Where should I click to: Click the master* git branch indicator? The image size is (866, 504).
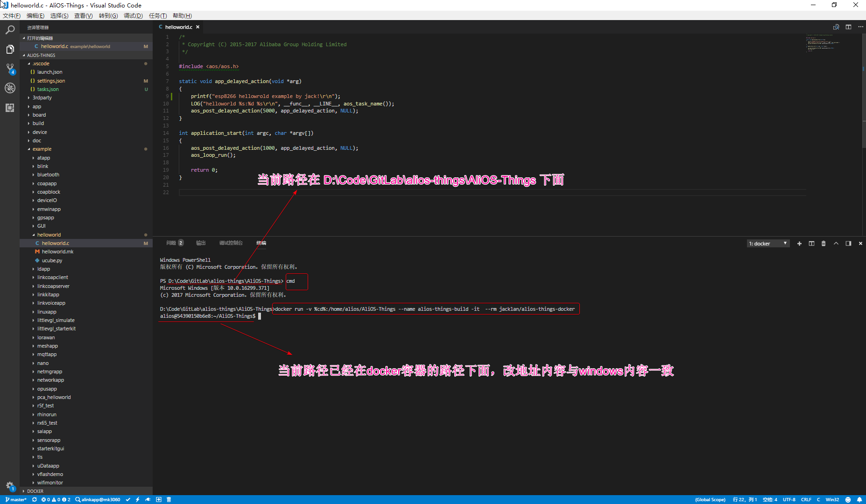[x=16, y=499]
